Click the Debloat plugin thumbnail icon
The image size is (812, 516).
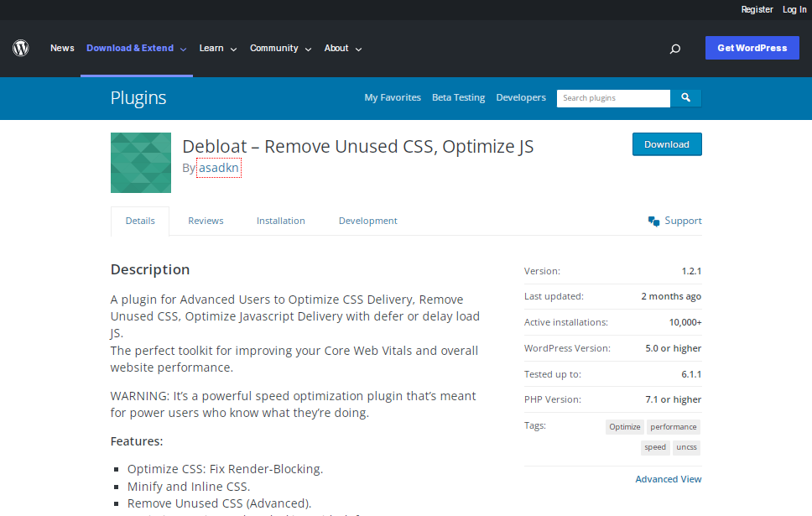(x=141, y=163)
